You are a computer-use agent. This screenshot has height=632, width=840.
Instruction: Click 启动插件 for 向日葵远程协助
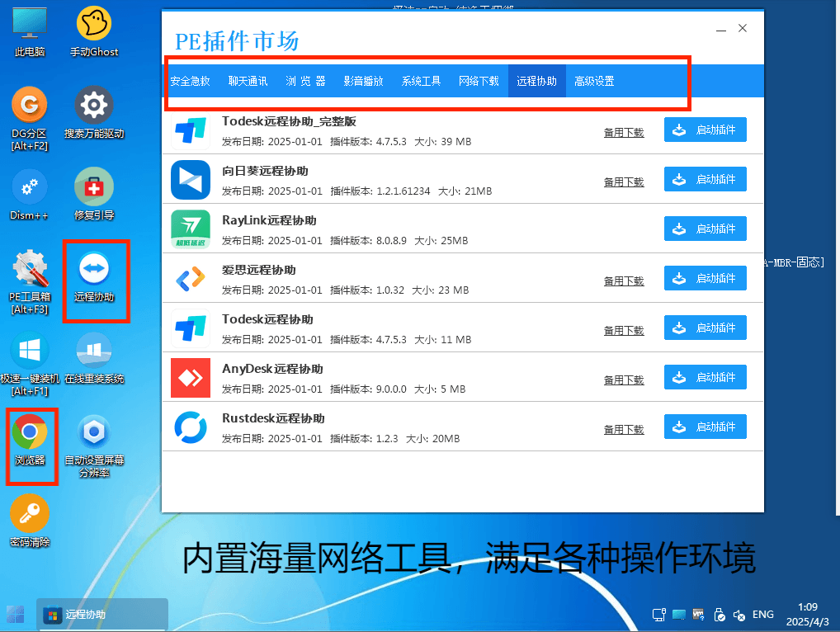coord(705,179)
